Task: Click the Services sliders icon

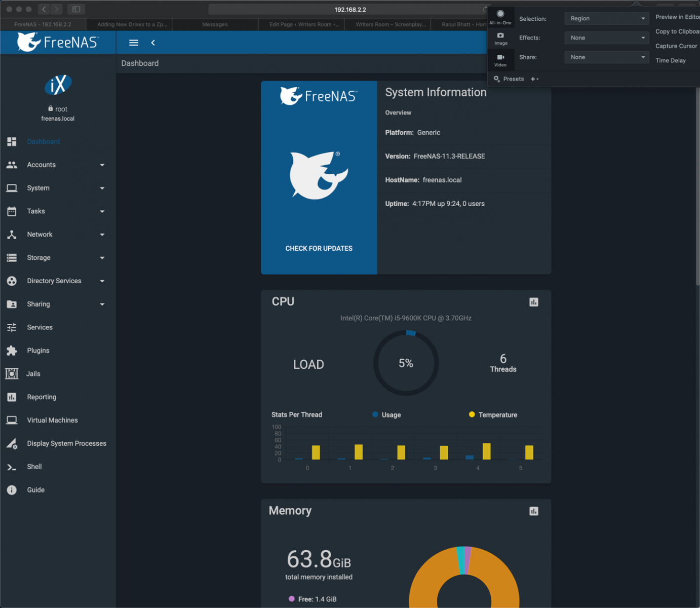Action: [12, 327]
